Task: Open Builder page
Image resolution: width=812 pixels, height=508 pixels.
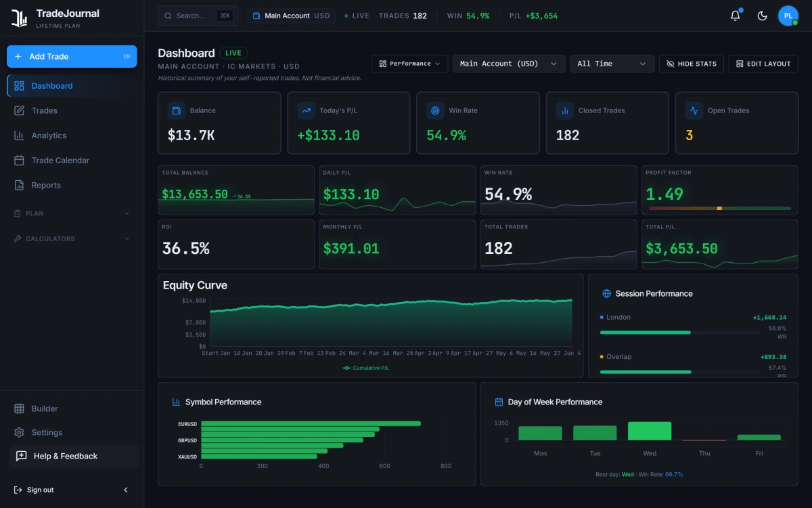Action: pyautogui.click(x=72, y=408)
